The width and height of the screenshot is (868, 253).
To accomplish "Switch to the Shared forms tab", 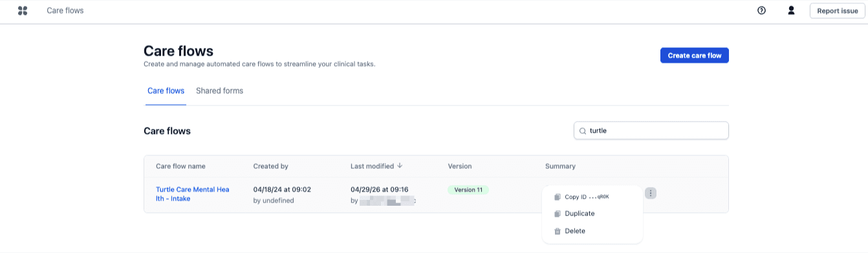I will pyautogui.click(x=219, y=91).
